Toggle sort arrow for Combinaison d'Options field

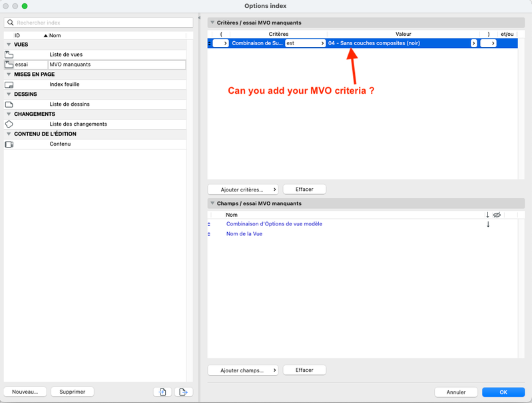click(x=488, y=224)
